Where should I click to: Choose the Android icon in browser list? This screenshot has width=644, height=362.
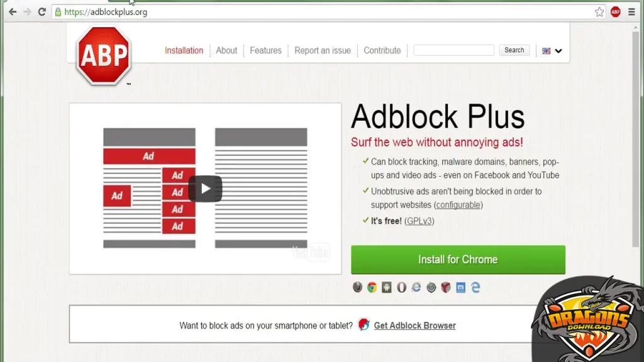click(x=387, y=287)
